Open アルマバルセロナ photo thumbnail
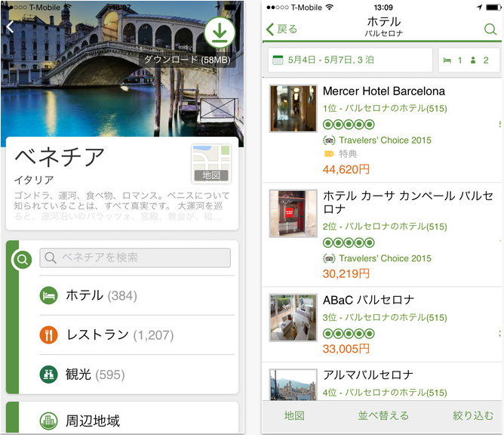 point(293,385)
